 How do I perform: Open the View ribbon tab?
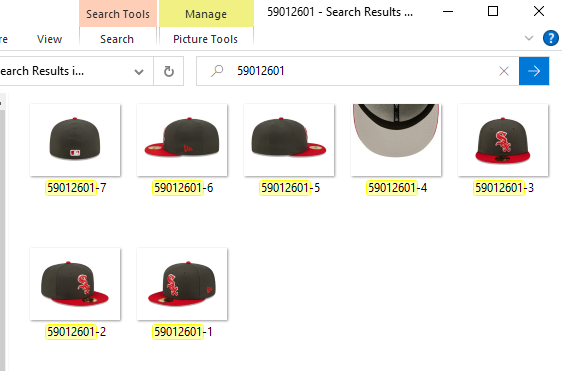pyautogui.click(x=50, y=39)
